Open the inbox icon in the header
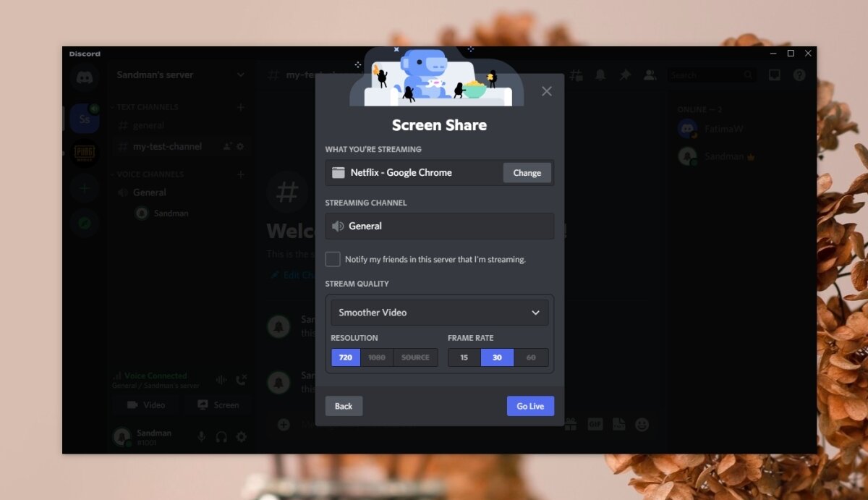The height and width of the screenshot is (500, 868). pos(775,75)
